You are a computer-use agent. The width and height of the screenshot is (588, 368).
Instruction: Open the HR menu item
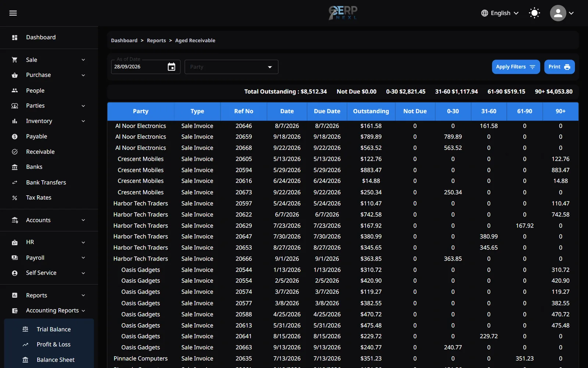coord(49,242)
